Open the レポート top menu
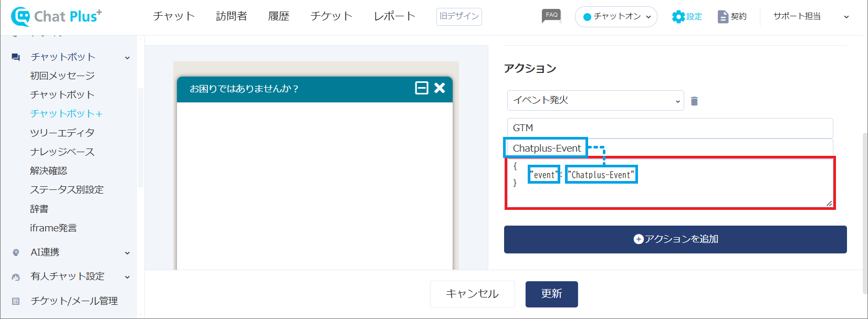This screenshot has height=319, width=868. pos(394,16)
